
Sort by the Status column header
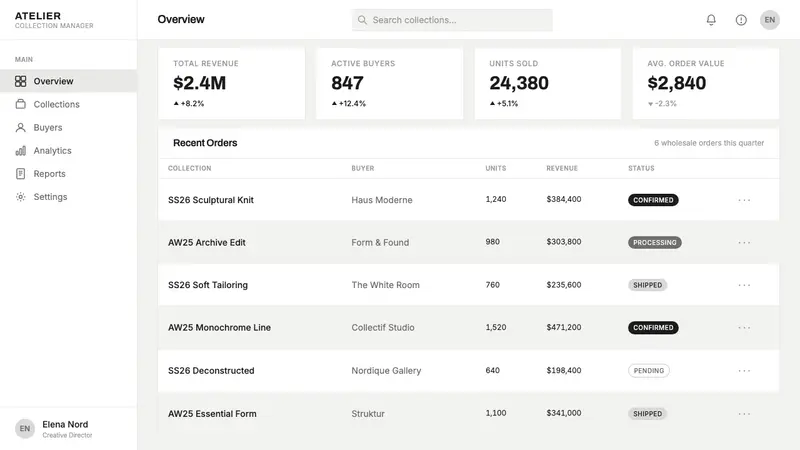[641, 168]
